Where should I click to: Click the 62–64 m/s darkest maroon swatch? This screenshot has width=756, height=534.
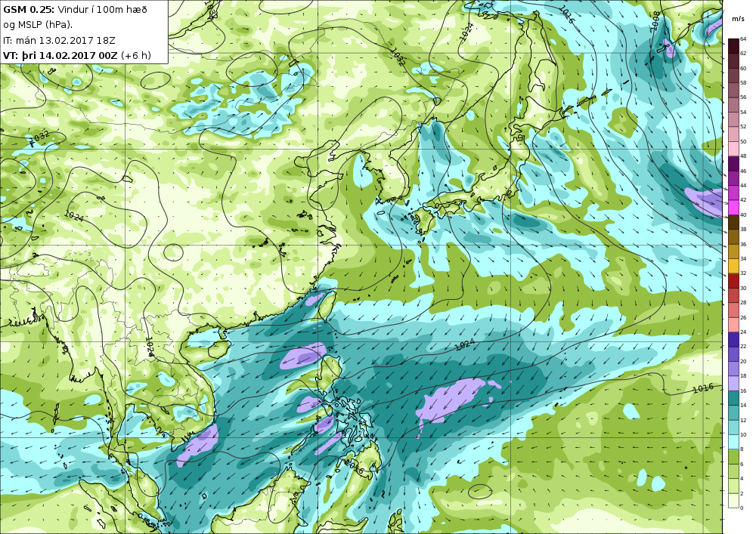tap(733, 46)
